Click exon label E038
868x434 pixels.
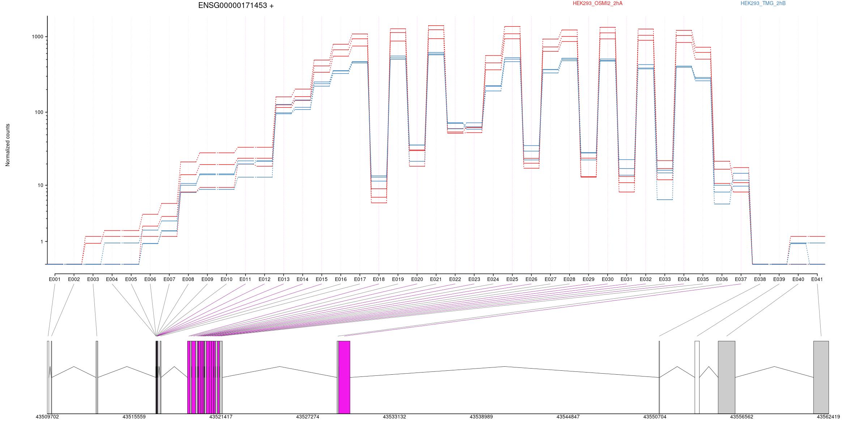[760, 279]
